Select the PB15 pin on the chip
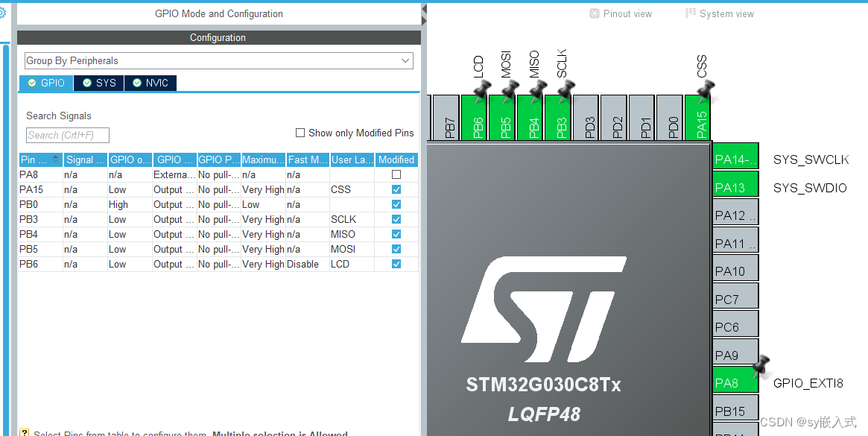Image resolution: width=868 pixels, height=436 pixels. click(735, 408)
